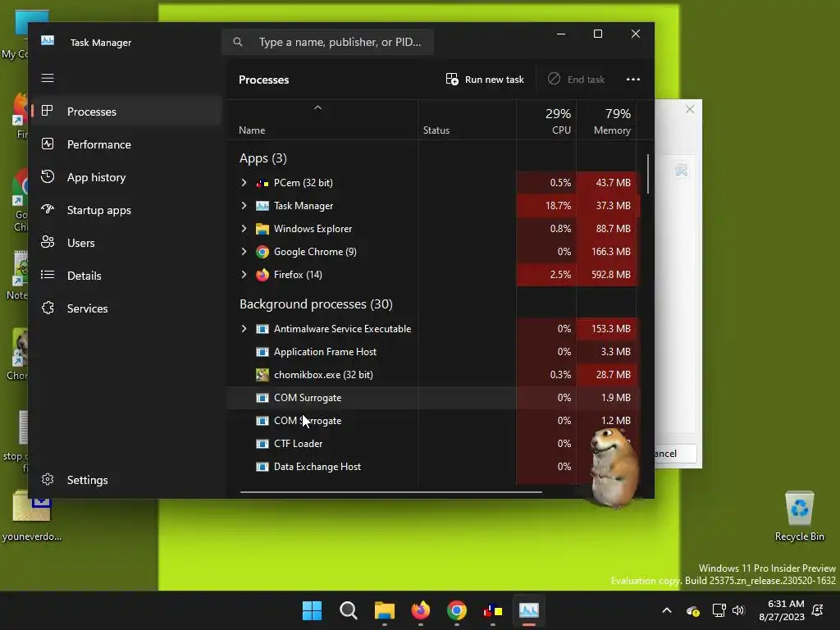This screenshot has width=840, height=630.
Task: Click Firefox memory value 592.8 MB
Action: 610,275
